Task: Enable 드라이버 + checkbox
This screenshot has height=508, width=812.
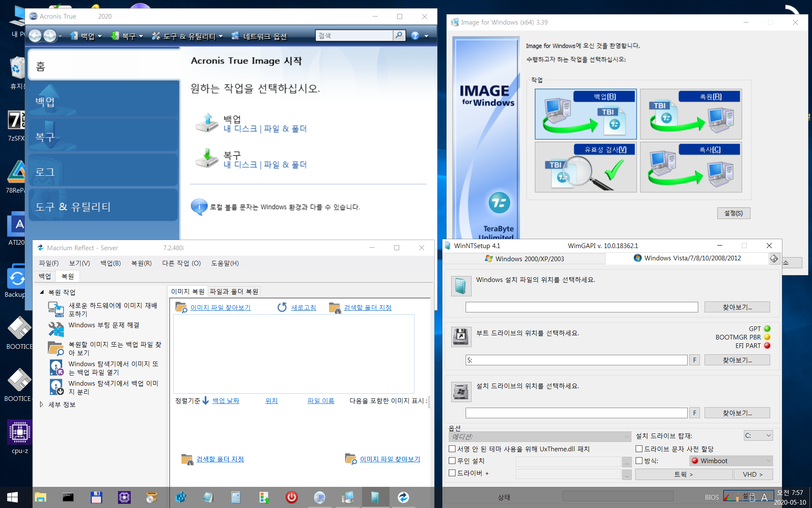Action: (x=452, y=473)
